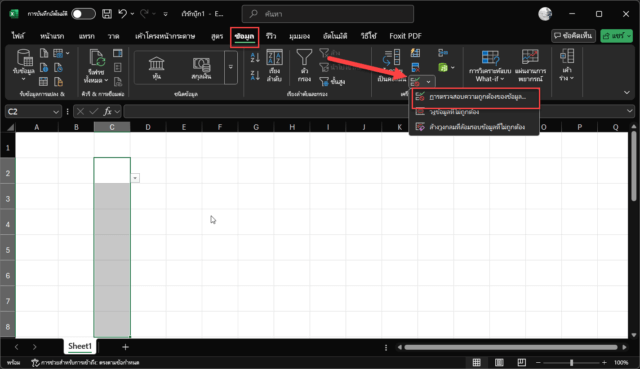Open the Name Box dropdown arrow
This screenshot has width=640, height=369.
coord(56,112)
